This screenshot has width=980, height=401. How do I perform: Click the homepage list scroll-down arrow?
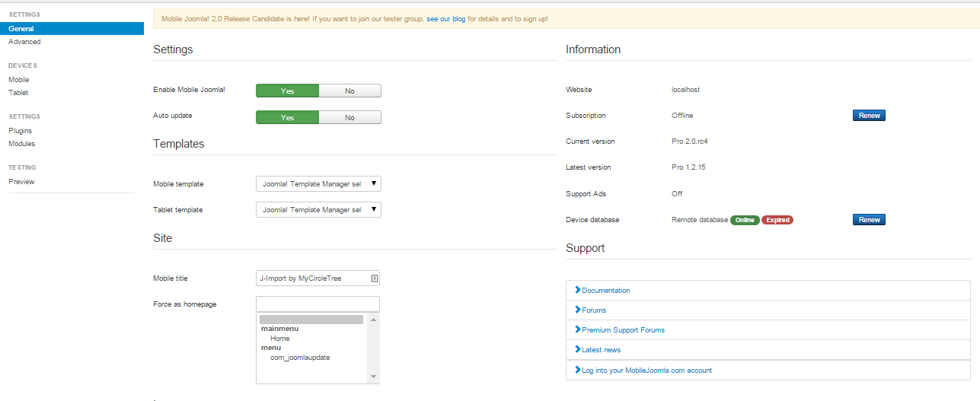(373, 377)
